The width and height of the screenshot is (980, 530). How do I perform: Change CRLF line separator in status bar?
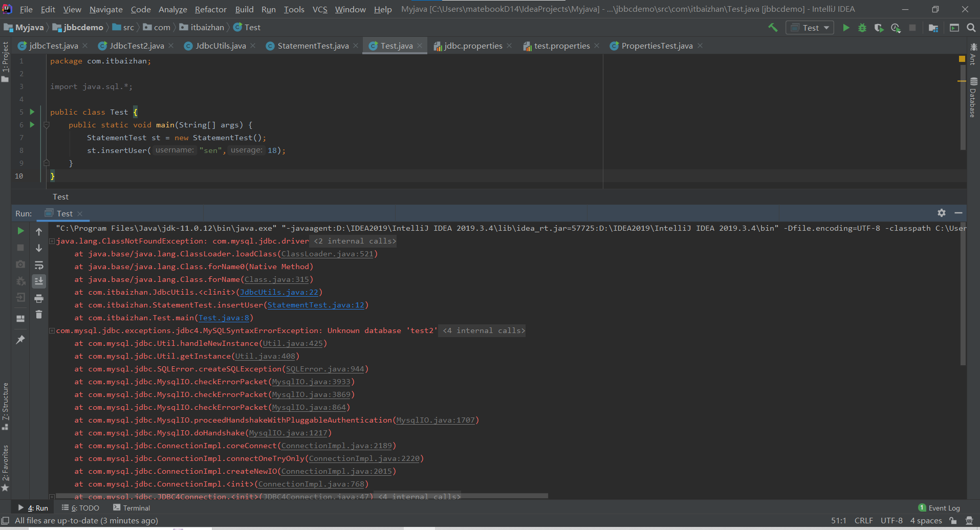[863, 521]
